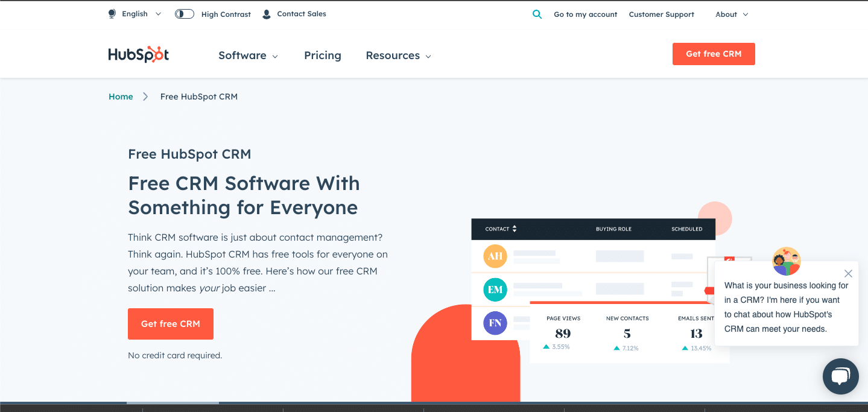Open the chat bubble widget
This screenshot has width=868, height=412.
click(840, 376)
